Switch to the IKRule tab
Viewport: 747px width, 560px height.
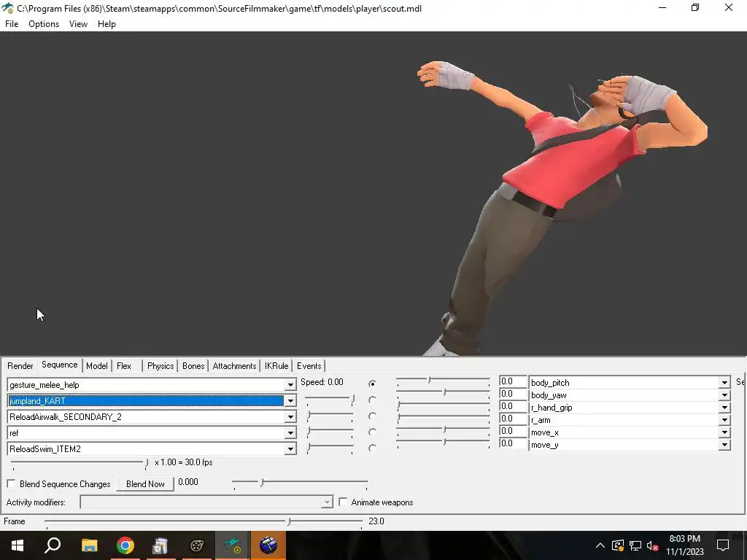(x=276, y=366)
